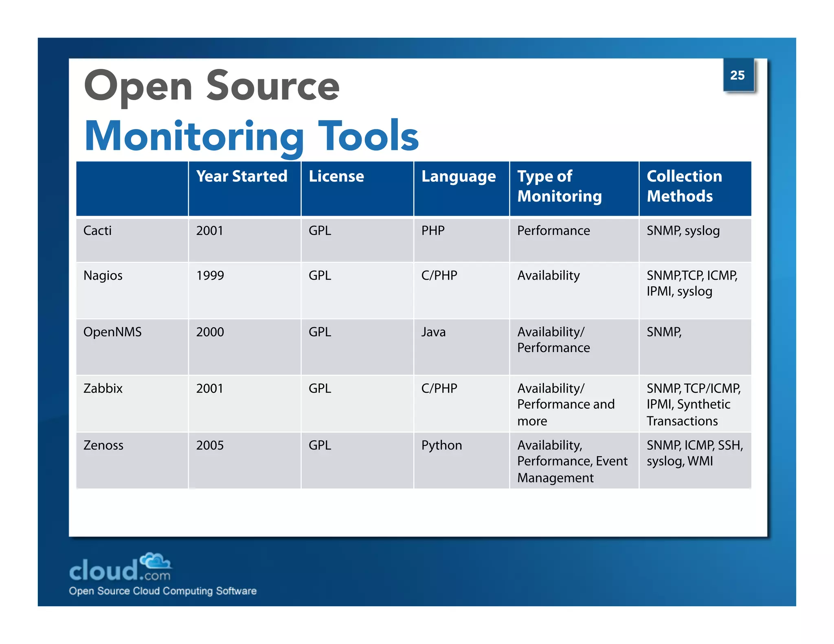Click the GPL license in OpenNMS row
This screenshot has width=834, height=644.
coord(320,332)
